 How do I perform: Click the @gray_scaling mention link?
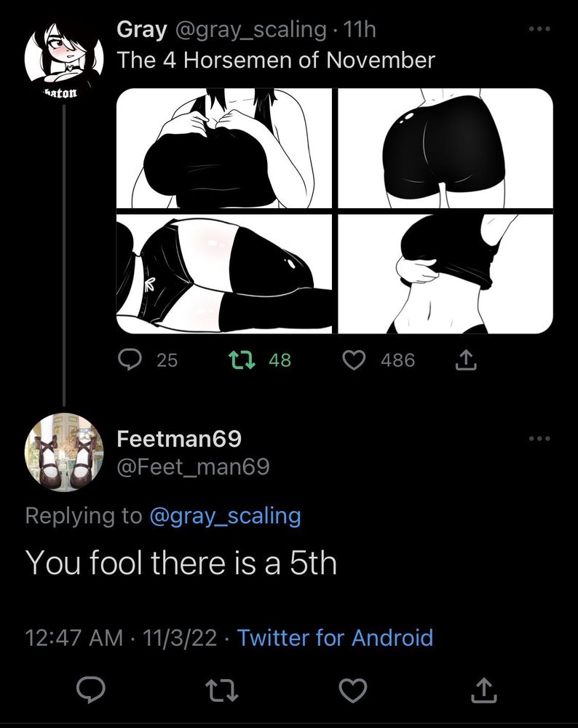tap(224, 516)
